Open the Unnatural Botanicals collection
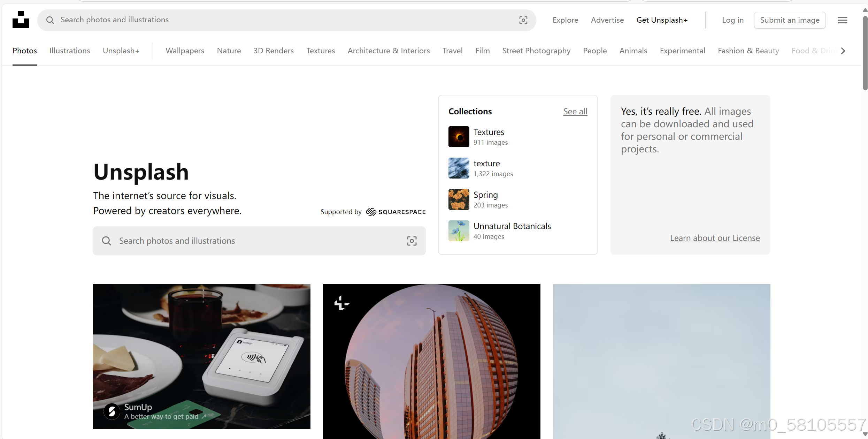Screen dimensions: 868x439 pyautogui.click(x=512, y=226)
